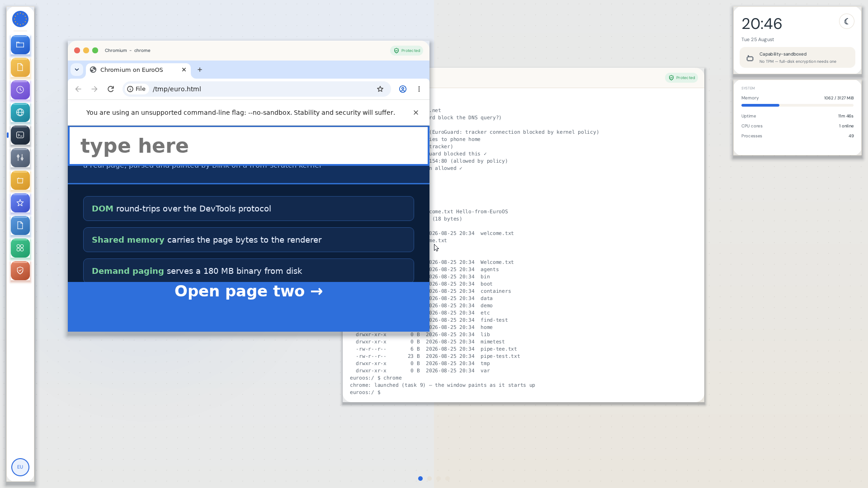868x488 pixels.
Task: Click the EU user avatar in the dock
Action: point(20,467)
